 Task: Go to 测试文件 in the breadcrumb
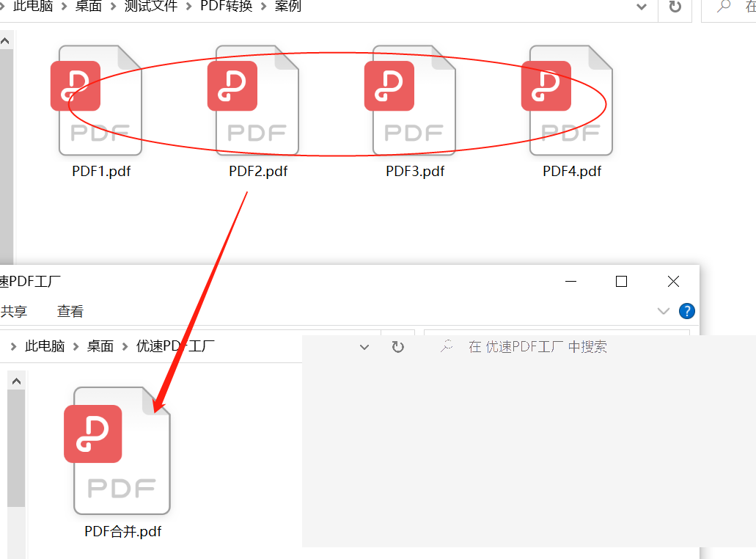coord(151,7)
